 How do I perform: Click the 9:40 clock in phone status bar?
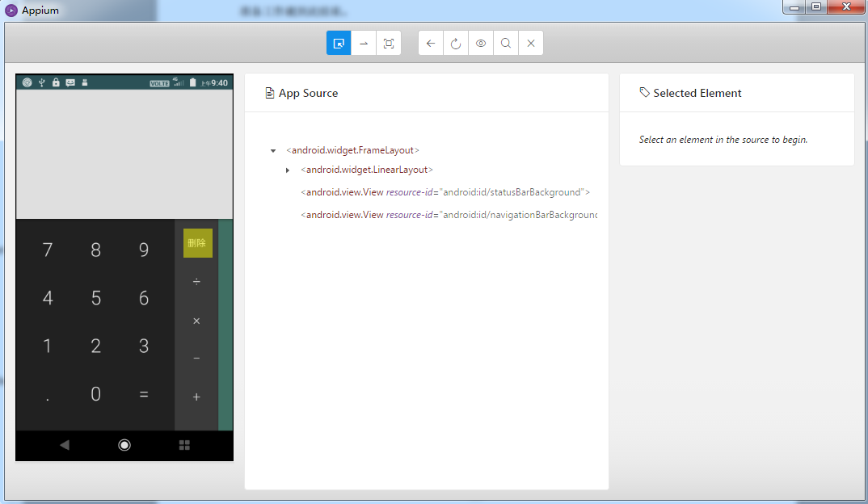coord(219,83)
